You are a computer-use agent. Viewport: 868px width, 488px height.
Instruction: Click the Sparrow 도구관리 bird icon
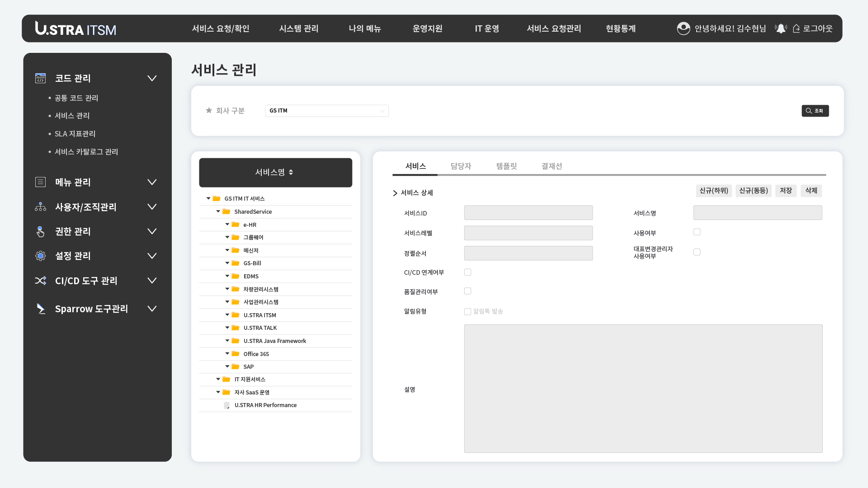tap(41, 309)
